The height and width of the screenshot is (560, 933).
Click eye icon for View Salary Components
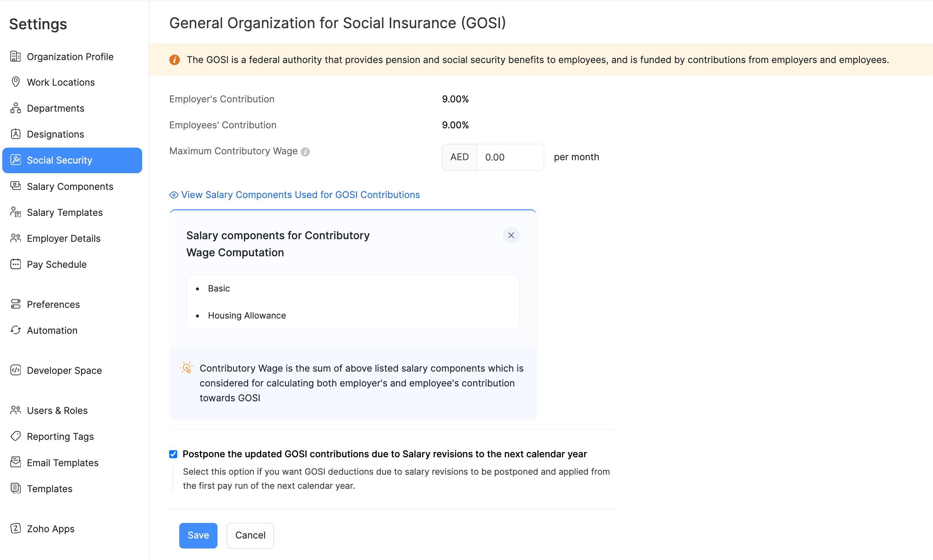pos(174,195)
